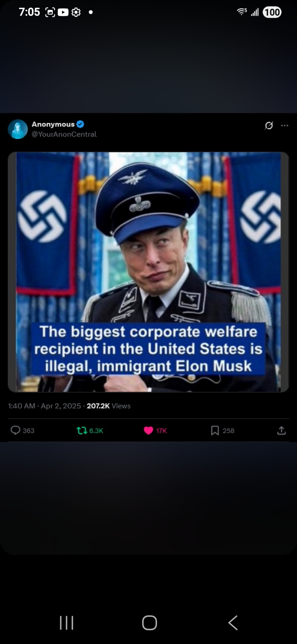Tap the reply speech bubble icon

(x=15, y=430)
